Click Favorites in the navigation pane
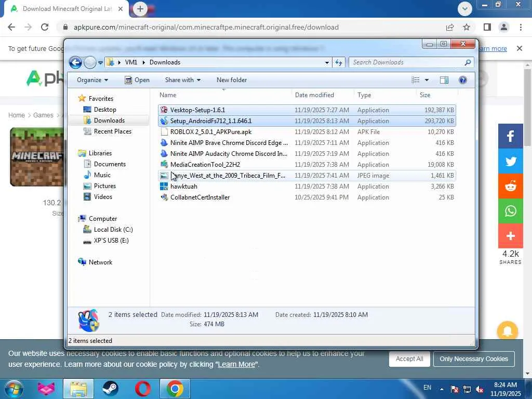This screenshot has width=532, height=399. pyautogui.click(x=101, y=98)
